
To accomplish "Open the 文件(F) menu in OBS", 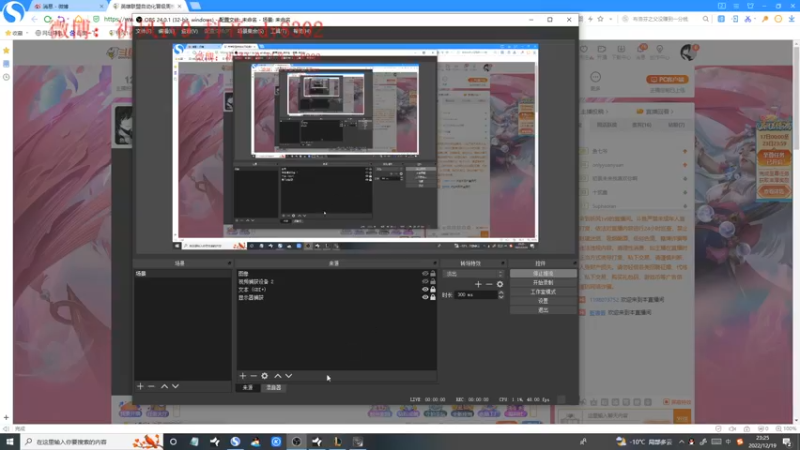I will pyautogui.click(x=143, y=31).
